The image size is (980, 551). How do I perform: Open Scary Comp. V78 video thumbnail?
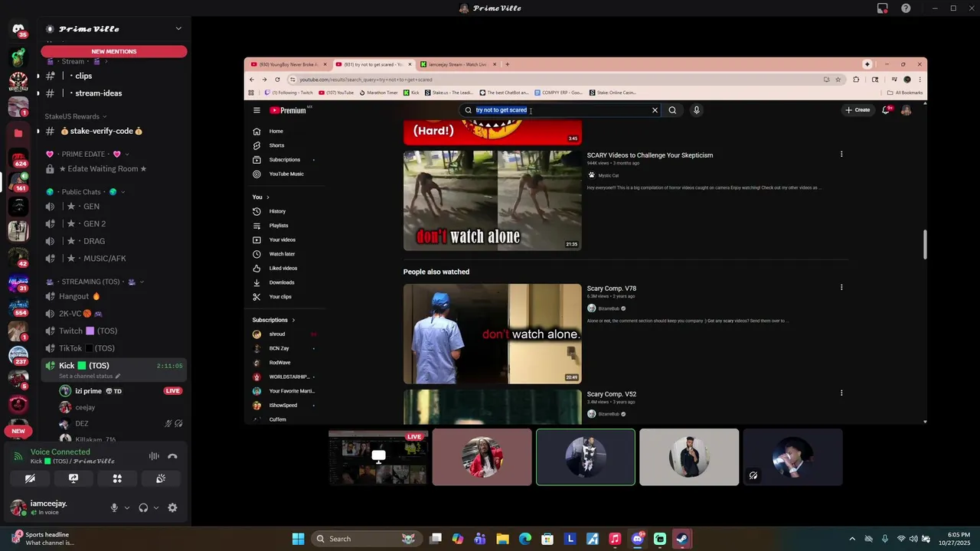point(492,334)
